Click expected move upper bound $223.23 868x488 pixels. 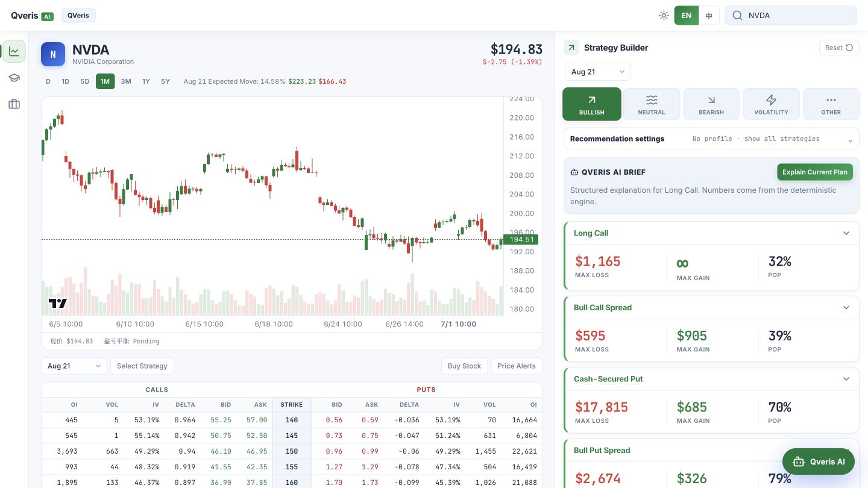(x=302, y=81)
